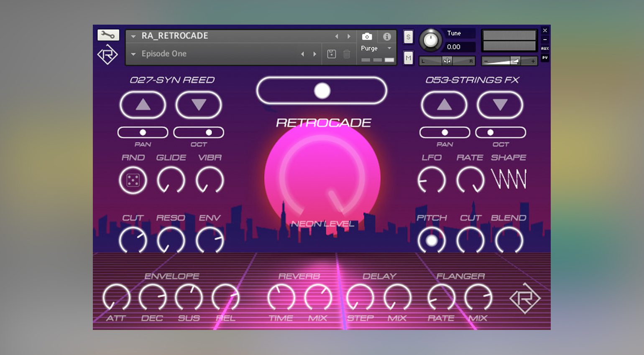Select previous preset arrow beside Episode One
644x355 pixels.
coord(302,54)
